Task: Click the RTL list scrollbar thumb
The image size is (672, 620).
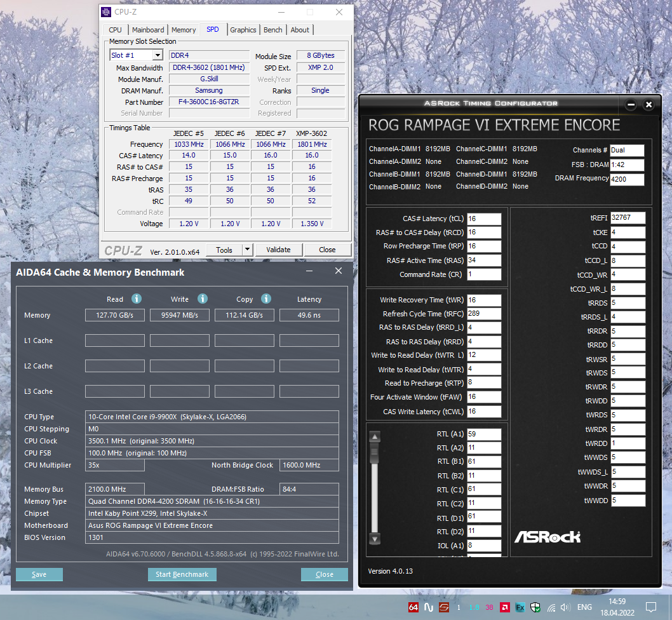Action: point(375,454)
